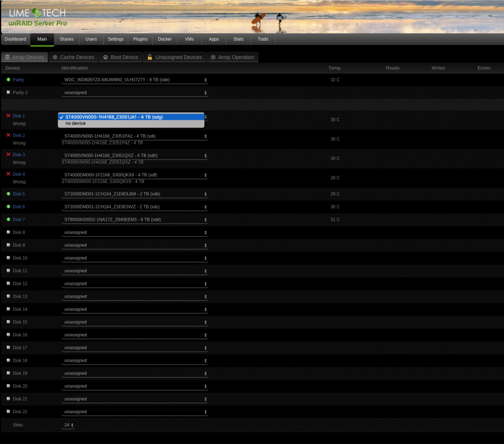Click the grey status square for Disk 12

(8, 284)
